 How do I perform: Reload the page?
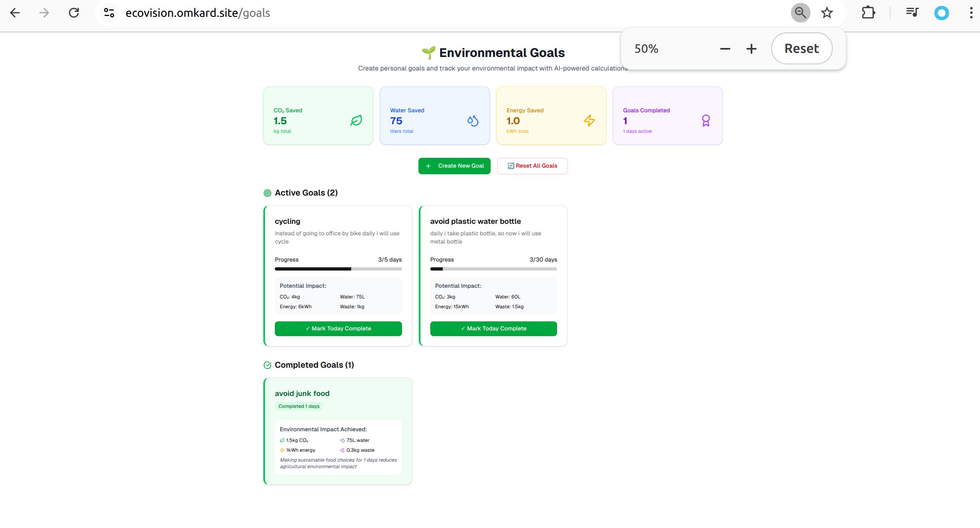(x=74, y=13)
